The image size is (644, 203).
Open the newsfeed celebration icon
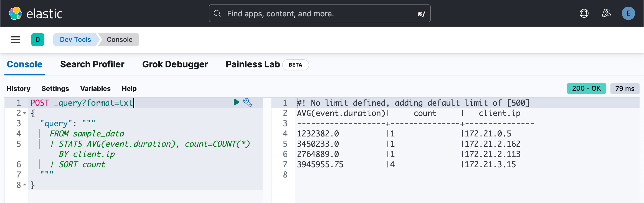[606, 13]
